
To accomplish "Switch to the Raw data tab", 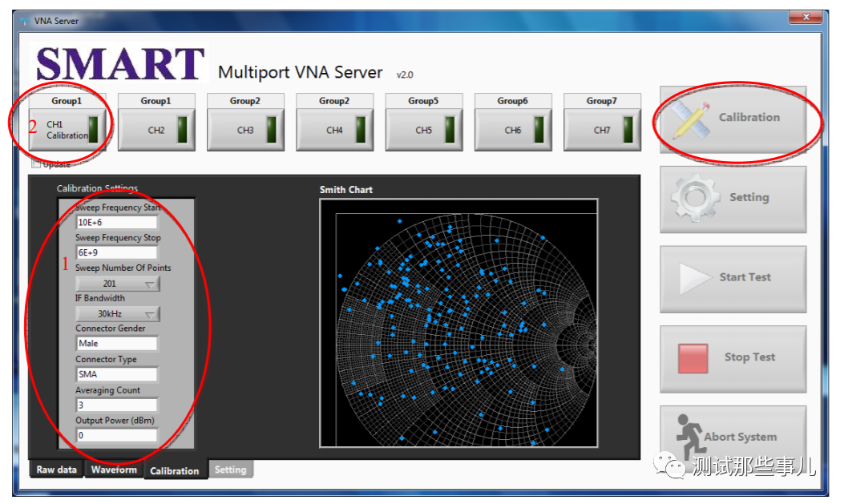I will tap(56, 470).
